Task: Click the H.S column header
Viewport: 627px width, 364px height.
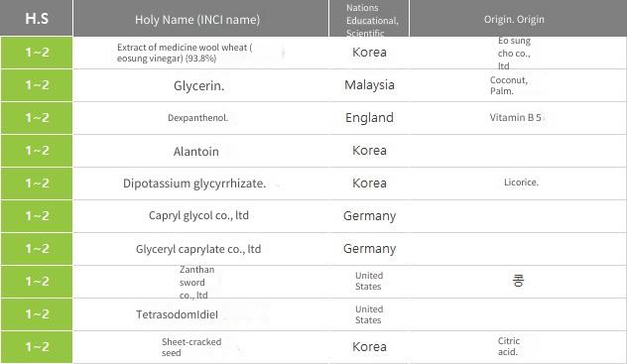Action: [x=37, y=19]
